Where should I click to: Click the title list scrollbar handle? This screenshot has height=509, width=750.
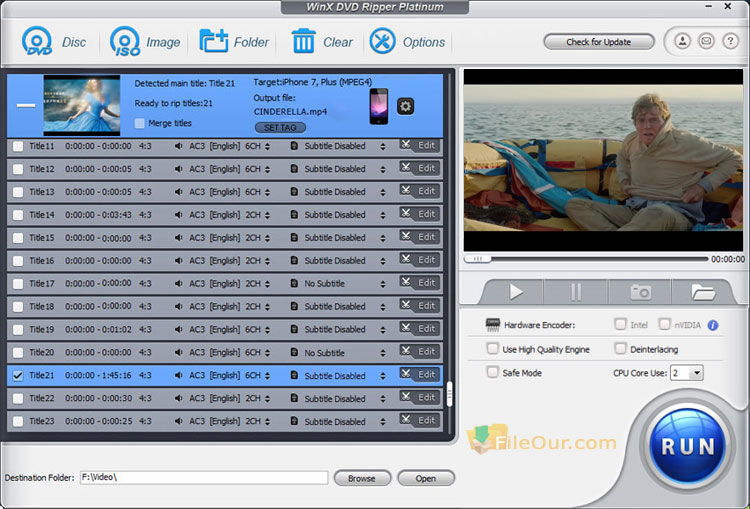pyautogui.click(x=449, y=394)
